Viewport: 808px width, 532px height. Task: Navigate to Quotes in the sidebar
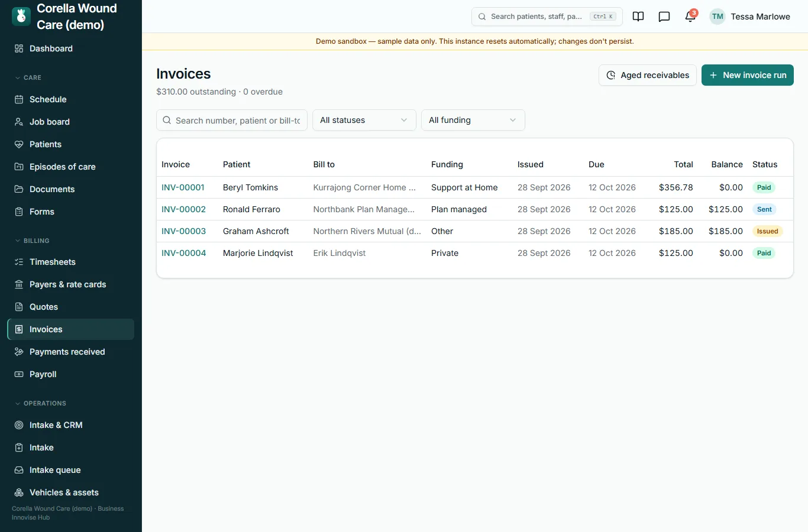pos(71,307)
